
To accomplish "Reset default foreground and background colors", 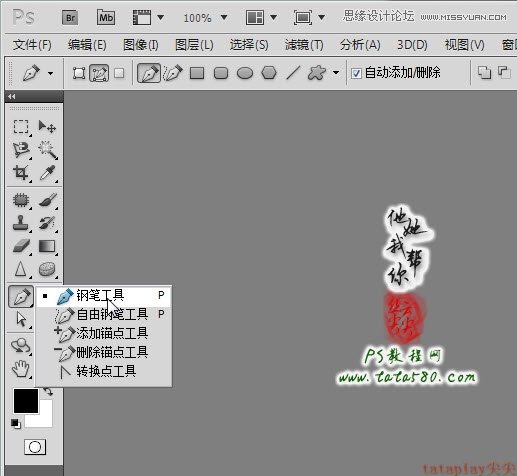I will 15,424.
